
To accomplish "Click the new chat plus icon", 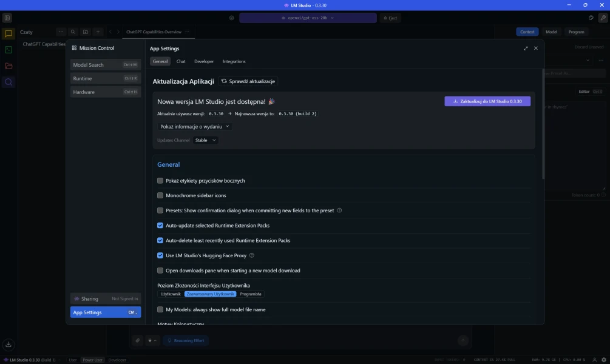I will [98, 32].
